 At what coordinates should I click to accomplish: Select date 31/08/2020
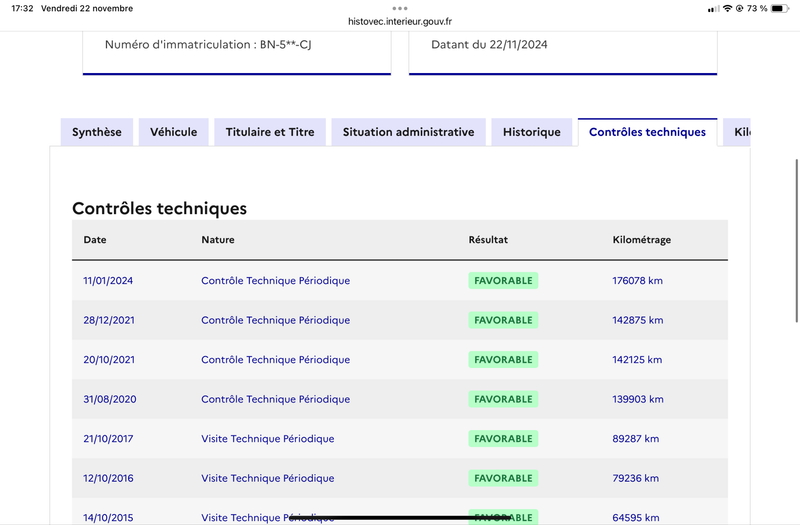point(110,399)
